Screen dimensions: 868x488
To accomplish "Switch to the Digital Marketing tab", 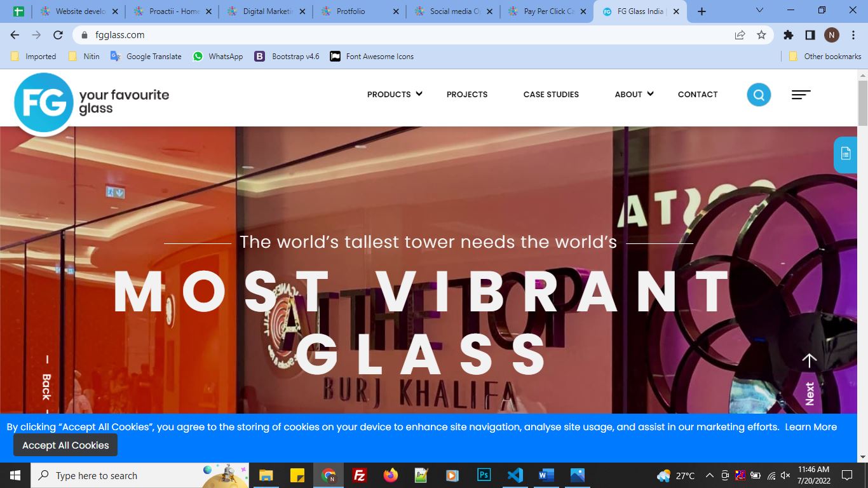I will point(266,11).
